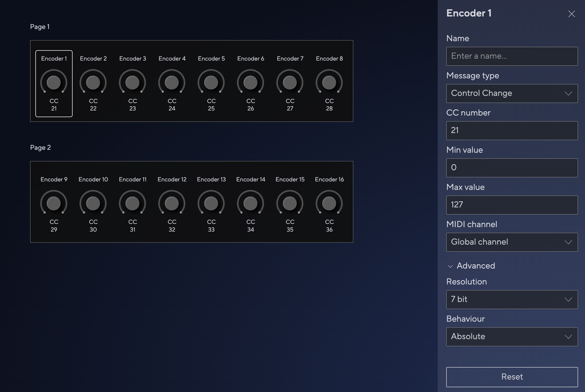585x392 pixels.
Task: Click the Max value field
Action: pos(512,205)
